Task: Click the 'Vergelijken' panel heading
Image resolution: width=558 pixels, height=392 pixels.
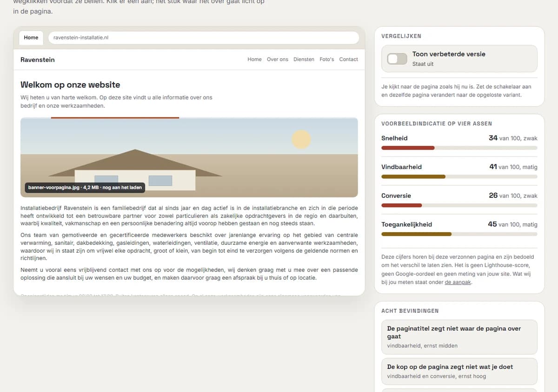Action: pyautogui.click(x=401, y=36)
